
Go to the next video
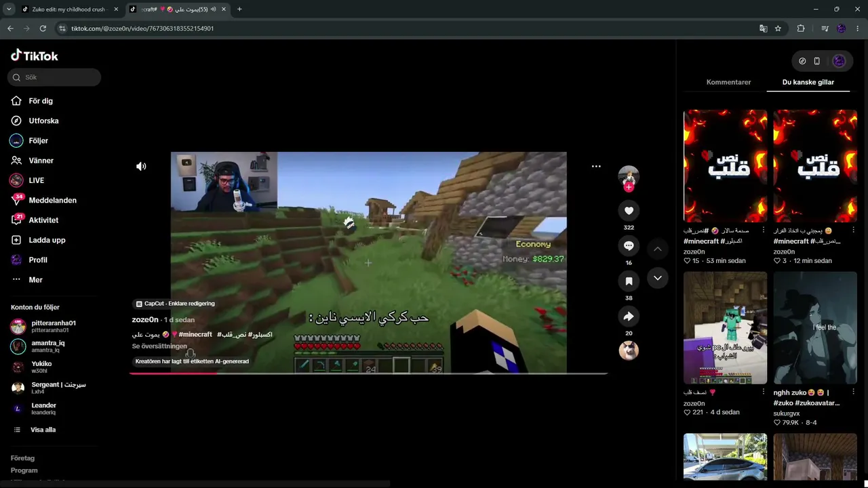click(x=657, y=278)
